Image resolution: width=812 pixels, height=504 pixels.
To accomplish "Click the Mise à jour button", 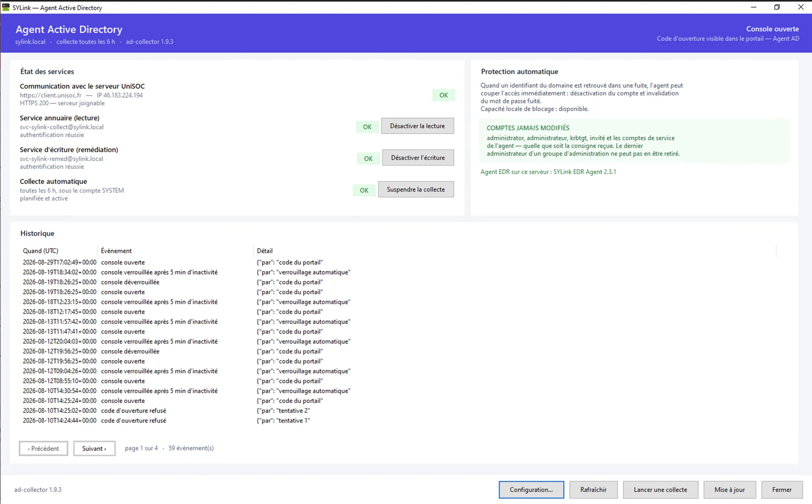I will click(730, 490).
